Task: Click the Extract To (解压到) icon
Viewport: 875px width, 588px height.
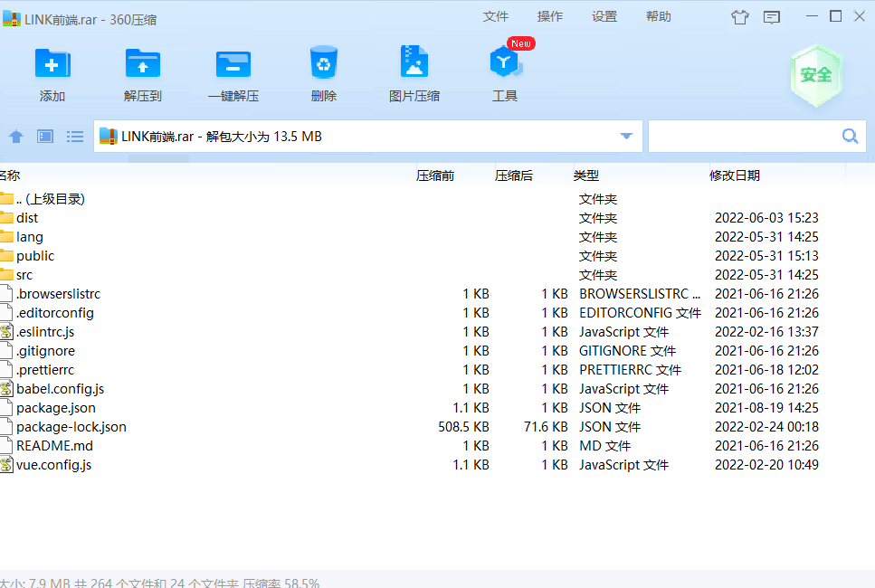Action: (143, 63)
